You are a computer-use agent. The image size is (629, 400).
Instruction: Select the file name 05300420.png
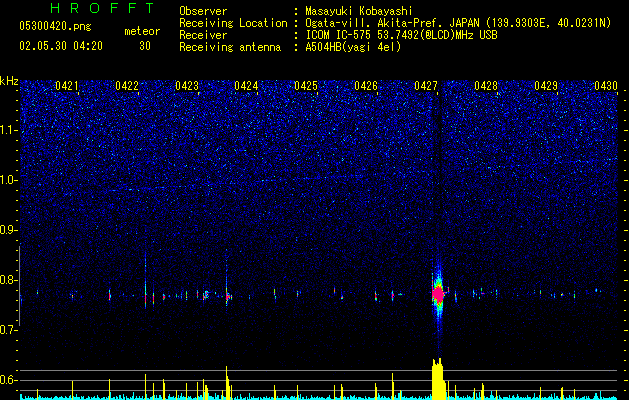[x=55, y=26]
